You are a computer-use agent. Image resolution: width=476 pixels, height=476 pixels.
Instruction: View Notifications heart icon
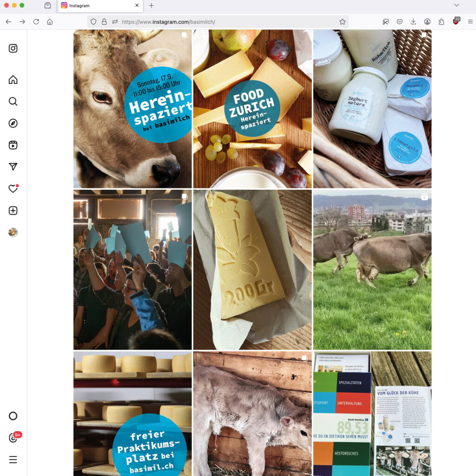point(13,189)
